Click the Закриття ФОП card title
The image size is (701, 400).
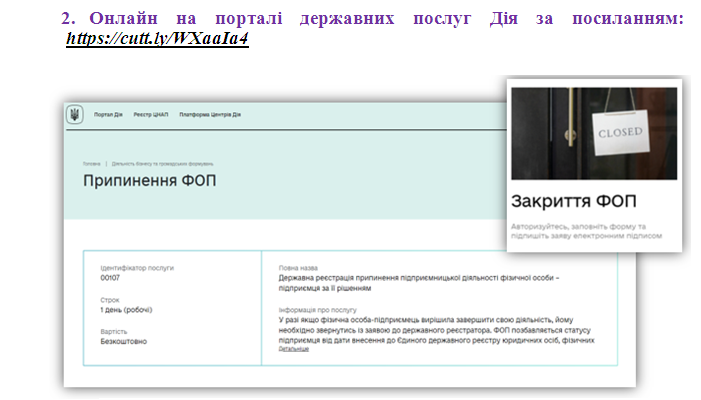[x=574, y=202]
